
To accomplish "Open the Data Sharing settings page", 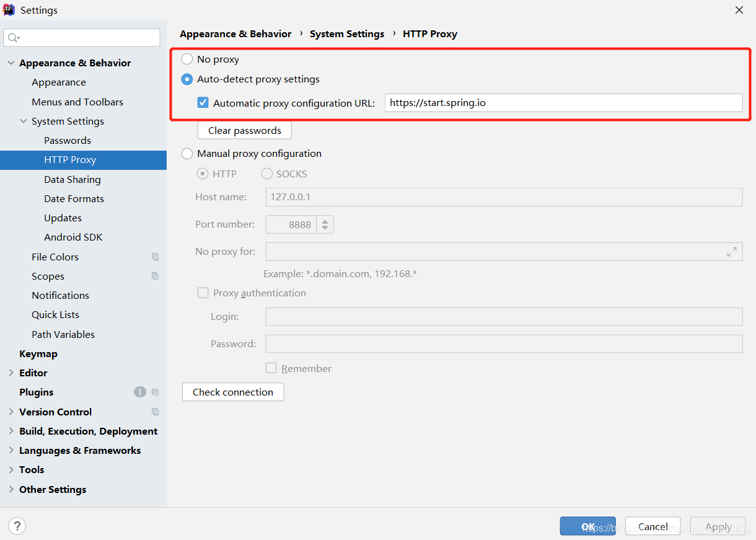I will point(73,179).
